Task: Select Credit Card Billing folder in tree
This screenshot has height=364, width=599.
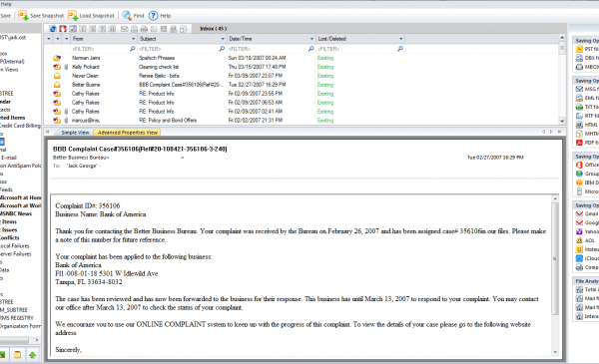Action: click(20, 126)
